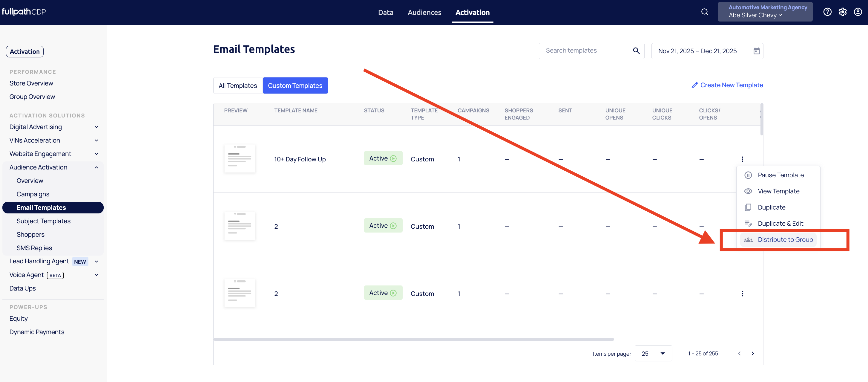Open three-dot menu for last template row

(742, 294)
